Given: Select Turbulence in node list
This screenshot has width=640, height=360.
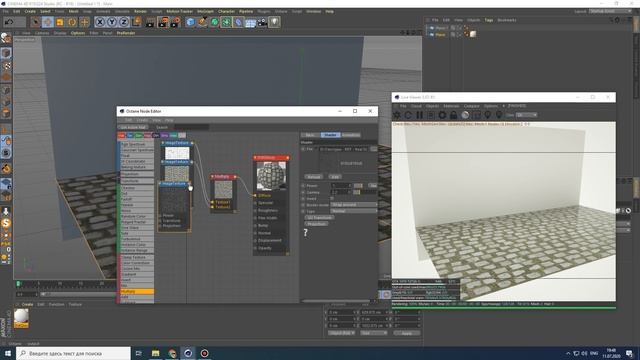Looking at the screenshot, I should click(x=137, y=239).
